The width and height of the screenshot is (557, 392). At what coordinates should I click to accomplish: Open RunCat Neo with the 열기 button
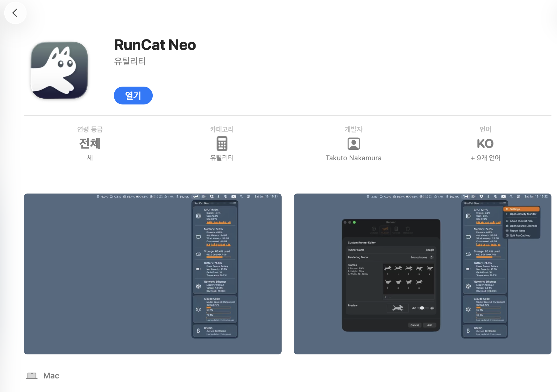pos(133,96)
